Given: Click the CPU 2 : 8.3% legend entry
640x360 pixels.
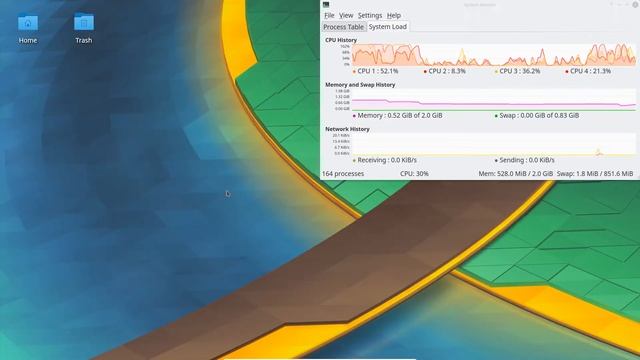Looking at the screenshot, I should pyautogui.click(x=445, y=71).
